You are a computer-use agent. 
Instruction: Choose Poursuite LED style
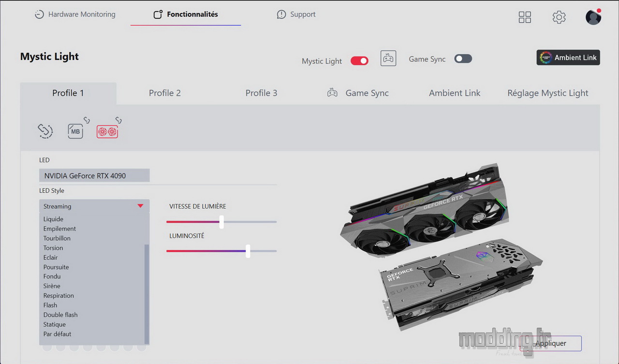pyautogui.click(x=56, y=267)
